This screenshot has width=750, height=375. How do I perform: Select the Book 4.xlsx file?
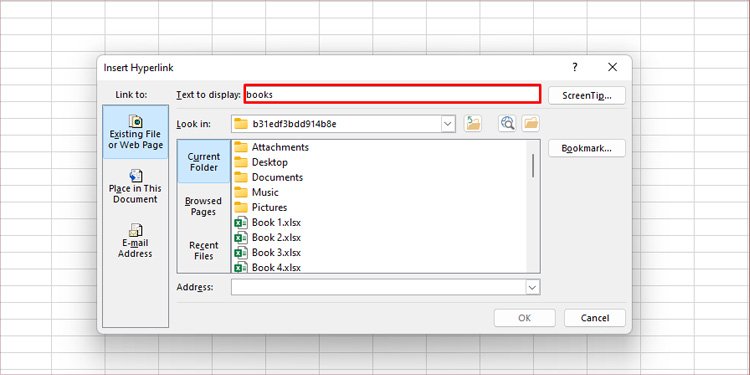[x=267, y=267]
